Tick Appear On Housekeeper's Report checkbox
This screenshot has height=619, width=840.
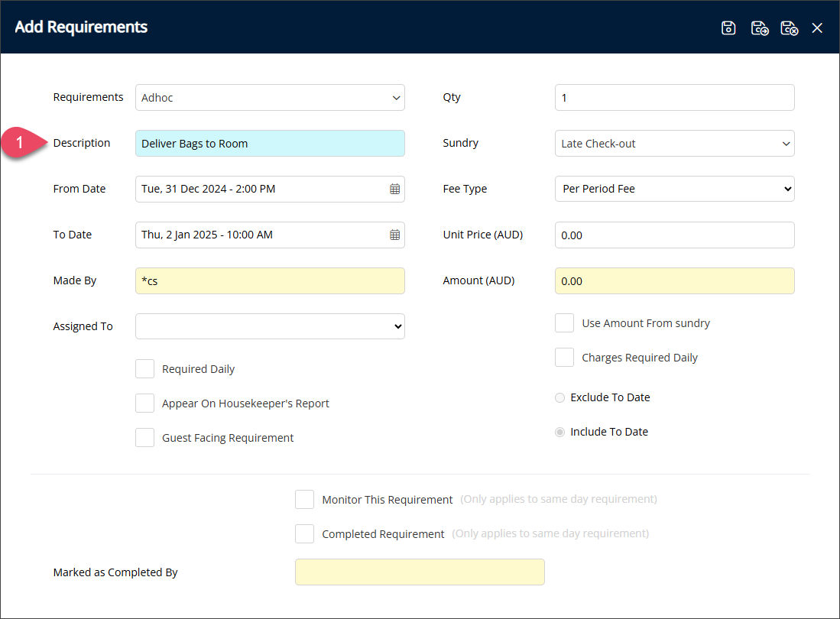pos(144,403)
